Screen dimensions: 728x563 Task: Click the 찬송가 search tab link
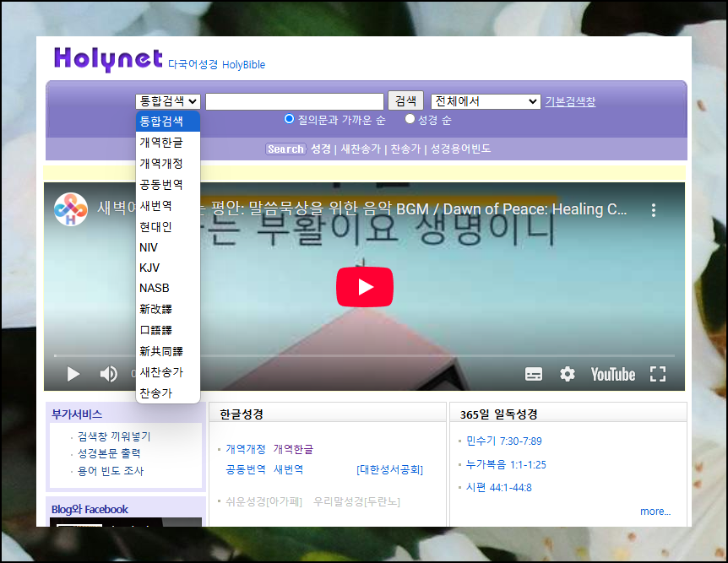405,149
